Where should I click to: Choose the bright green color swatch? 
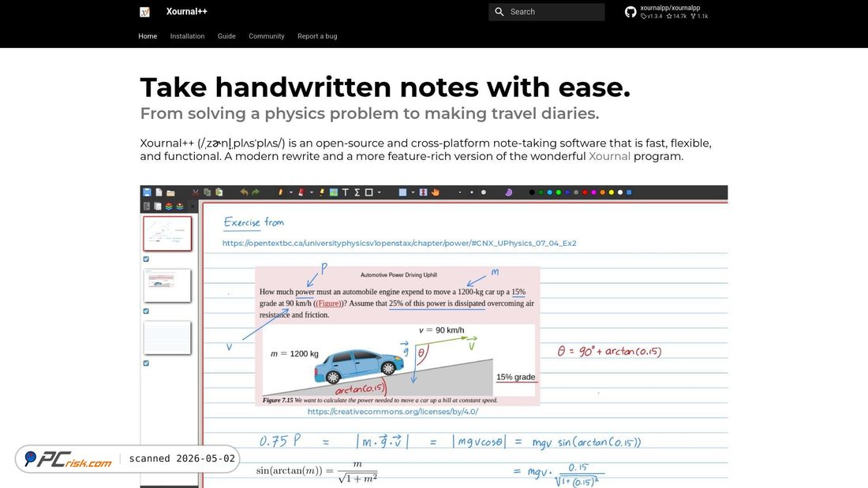click(559, 192)
